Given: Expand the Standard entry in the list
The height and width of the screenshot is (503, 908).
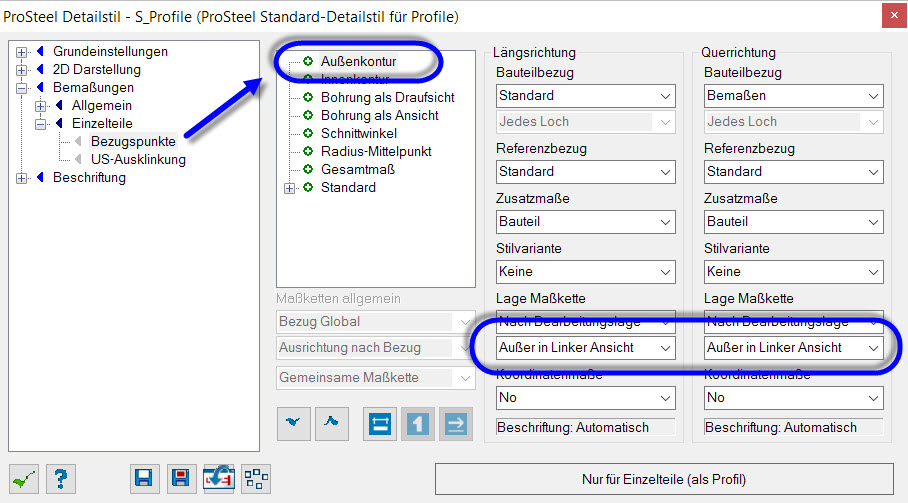Looking at the screenshot, I should (290, 188).
